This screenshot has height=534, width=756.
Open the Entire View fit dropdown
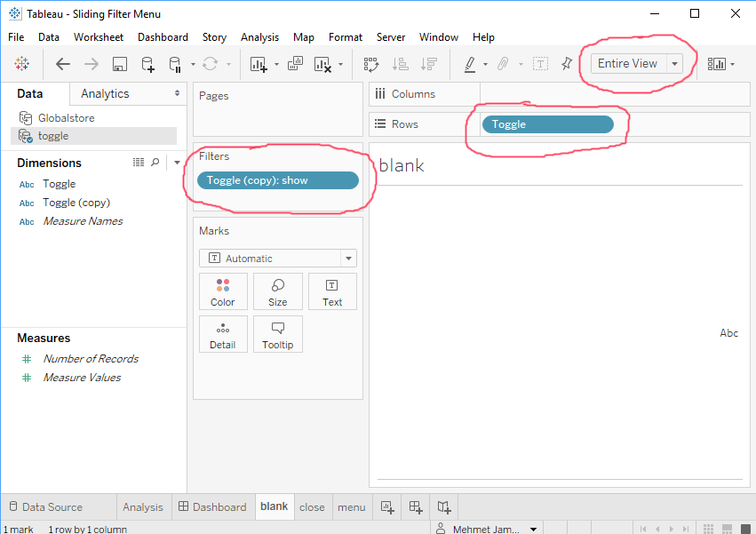[673, 63]
